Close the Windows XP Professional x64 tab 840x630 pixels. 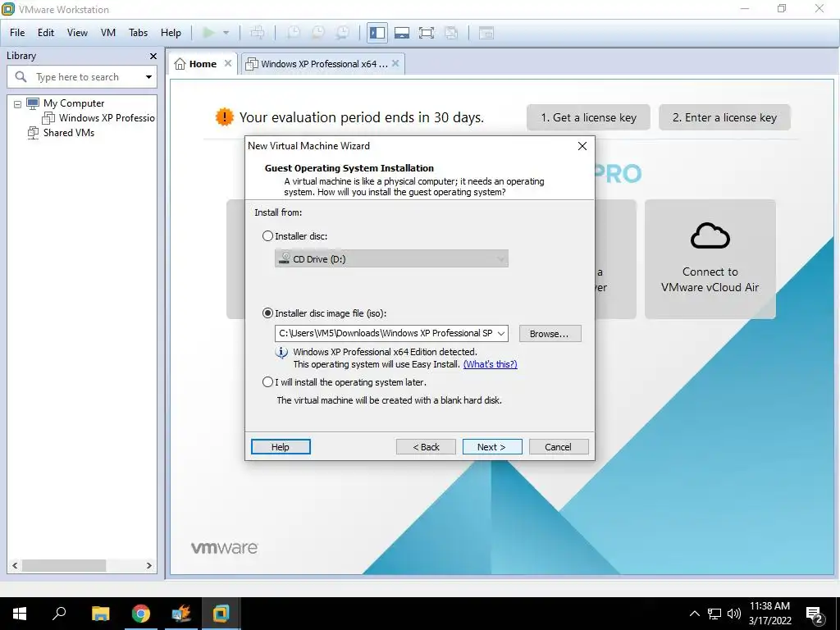point(395,63)
